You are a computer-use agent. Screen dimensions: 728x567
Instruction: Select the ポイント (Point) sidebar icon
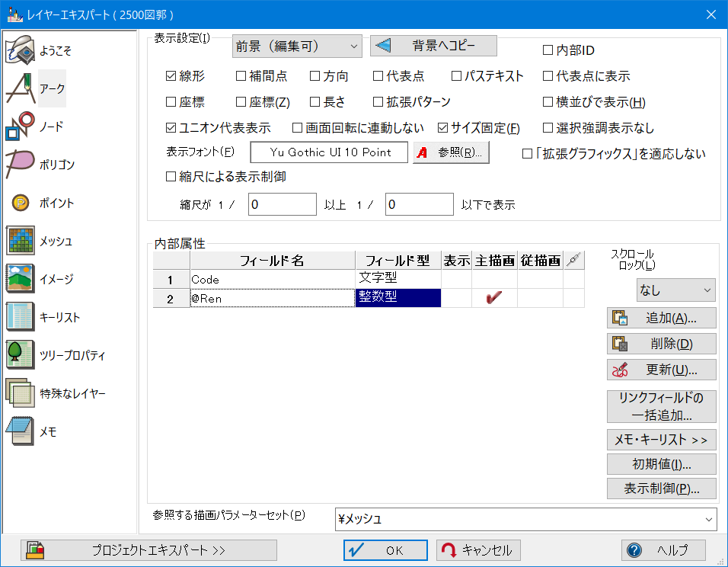(x=20, y=203)
